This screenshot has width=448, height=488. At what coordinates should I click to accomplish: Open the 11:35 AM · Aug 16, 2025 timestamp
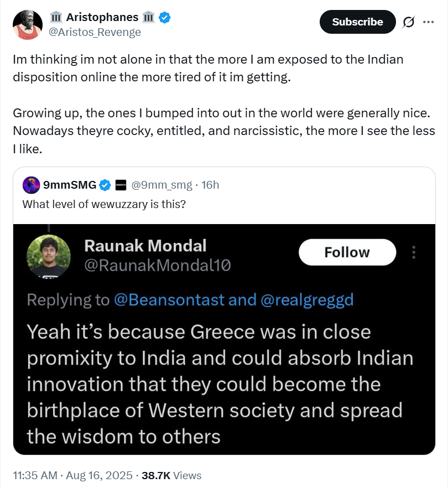72,475
